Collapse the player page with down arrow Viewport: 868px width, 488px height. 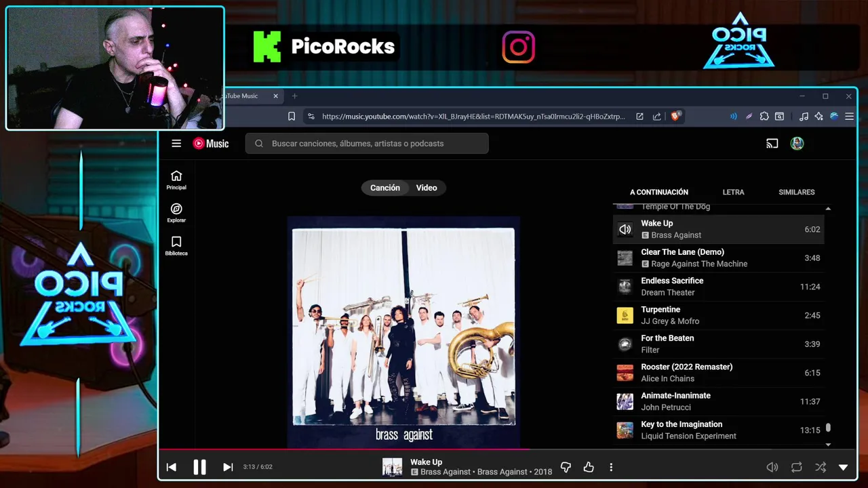(844, 467)
